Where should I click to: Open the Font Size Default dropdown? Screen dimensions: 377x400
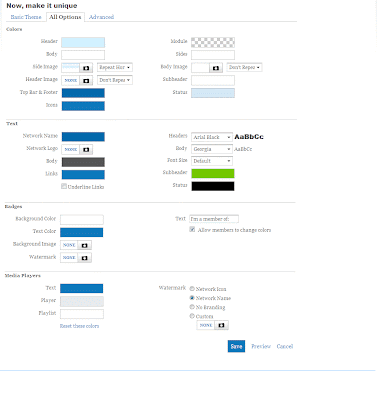coord(212,161)
